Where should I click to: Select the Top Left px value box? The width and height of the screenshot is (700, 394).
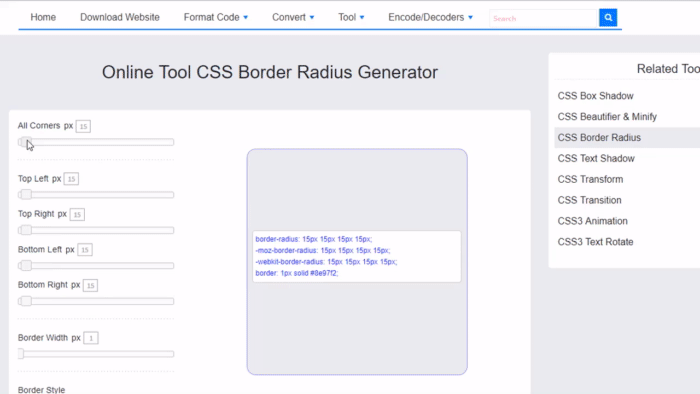pos(71,179)
